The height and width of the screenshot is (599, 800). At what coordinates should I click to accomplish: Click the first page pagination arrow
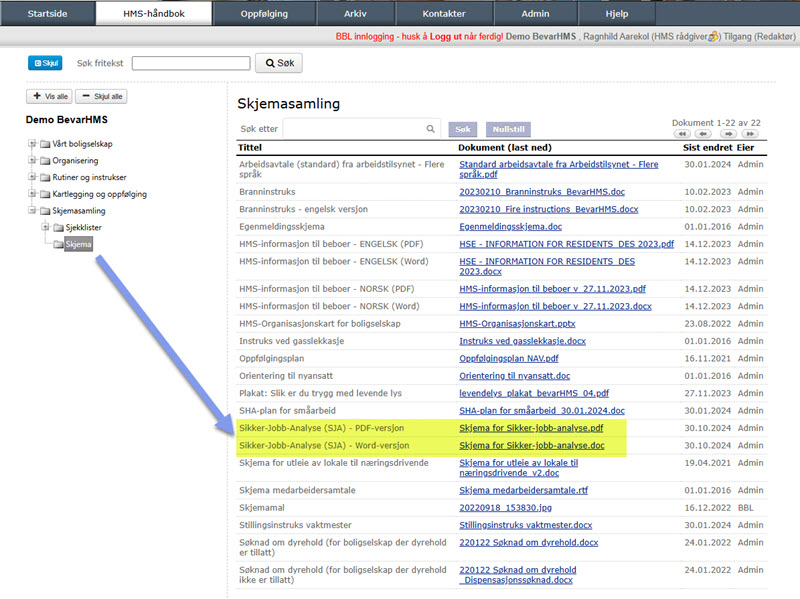(x=682, y=133)
